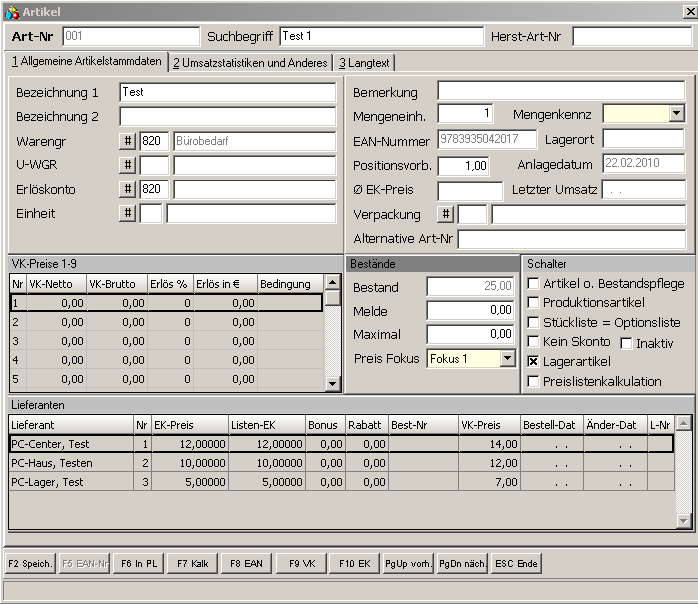Open the Langtext tab
The image size is (698, 604).
pyautogui.click(x=364, y=63)
